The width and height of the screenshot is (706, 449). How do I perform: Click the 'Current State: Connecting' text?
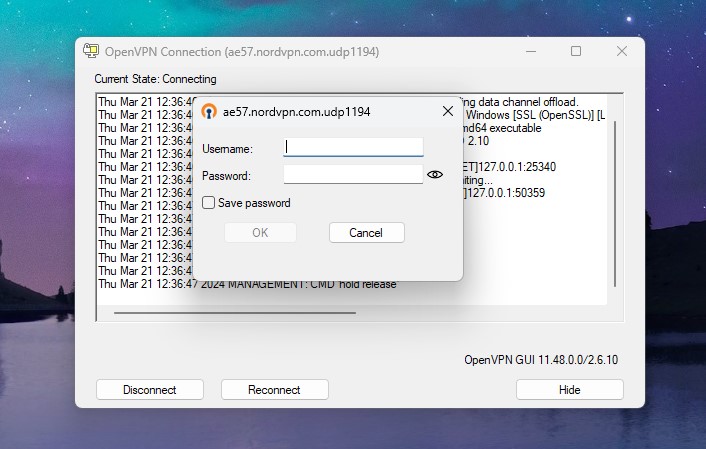(155, 79)
